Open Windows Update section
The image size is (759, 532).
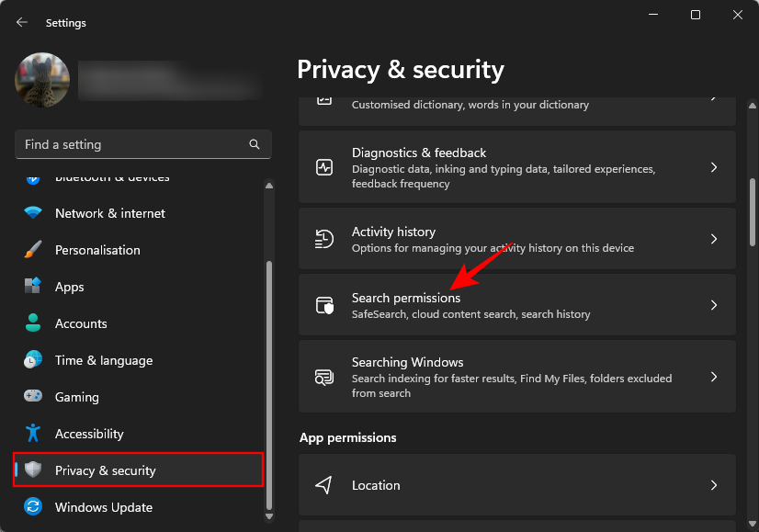(x=139, y=507)
